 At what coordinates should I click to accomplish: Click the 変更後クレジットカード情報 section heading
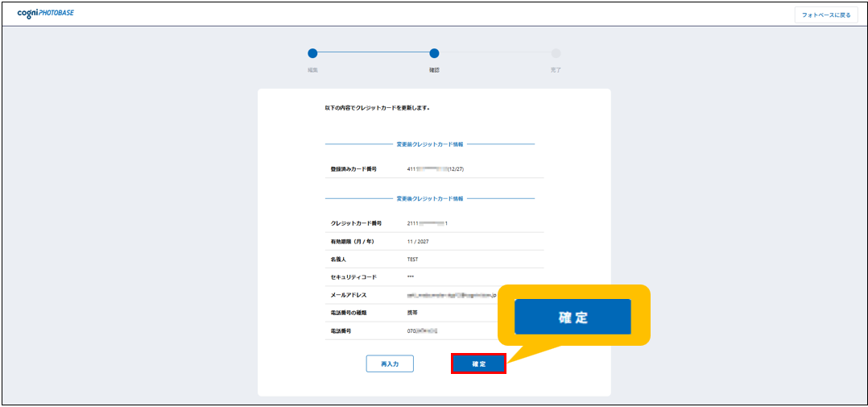(x=429, y=198)
